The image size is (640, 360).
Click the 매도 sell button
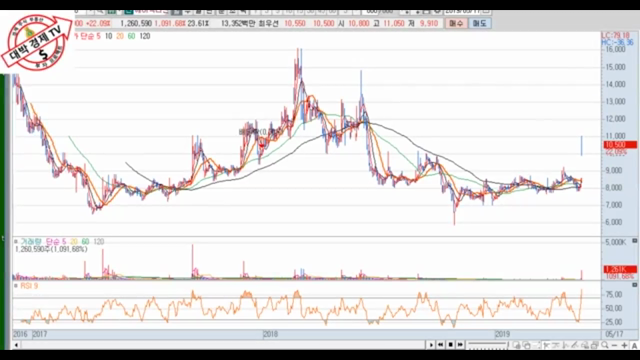(x=479, y=24)
